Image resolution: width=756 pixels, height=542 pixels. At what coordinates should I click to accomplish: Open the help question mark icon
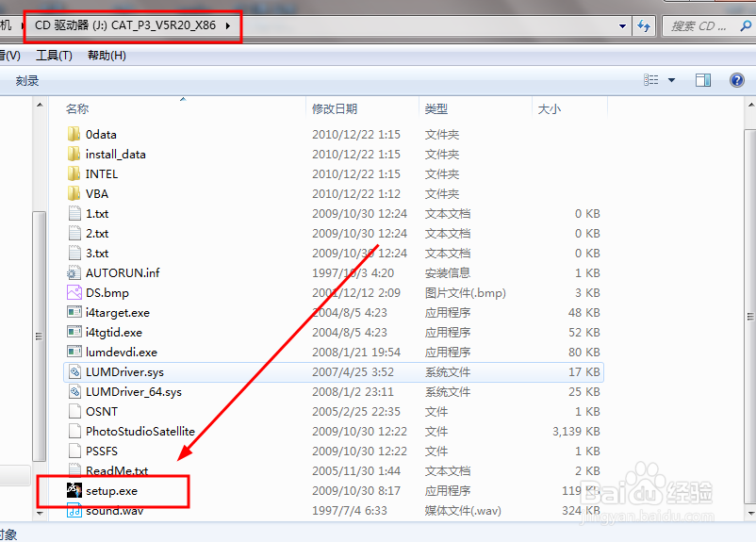(737, 80)
